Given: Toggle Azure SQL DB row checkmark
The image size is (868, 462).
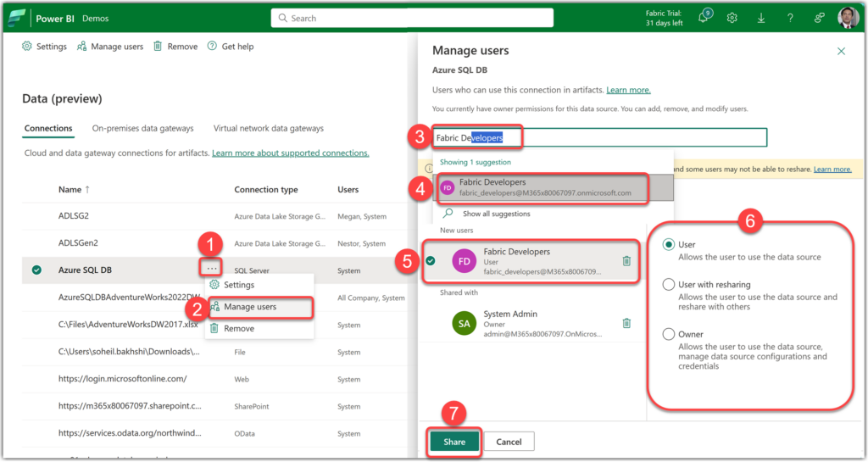Looking at the screenshot, I should click(x=36, y=270).
